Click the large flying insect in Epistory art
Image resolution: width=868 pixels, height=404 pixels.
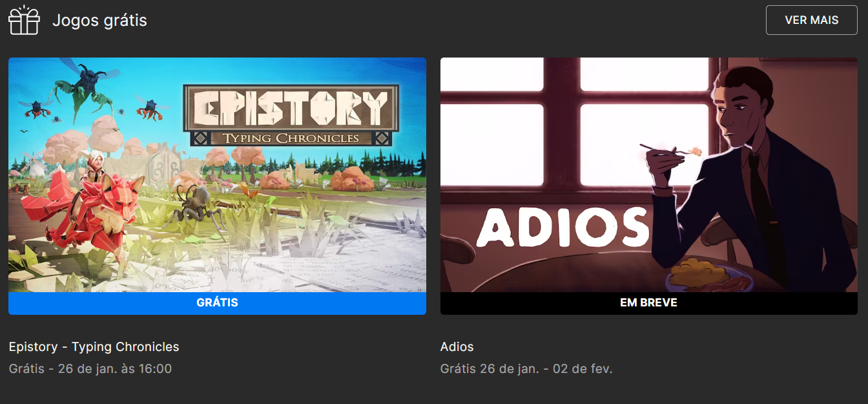pos(87,87)
